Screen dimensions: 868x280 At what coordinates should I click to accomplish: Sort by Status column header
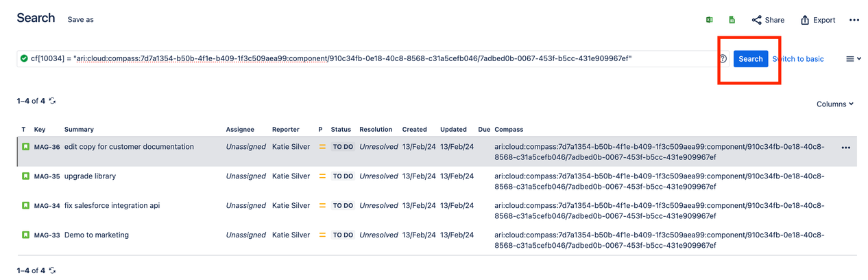coord(341,129)
